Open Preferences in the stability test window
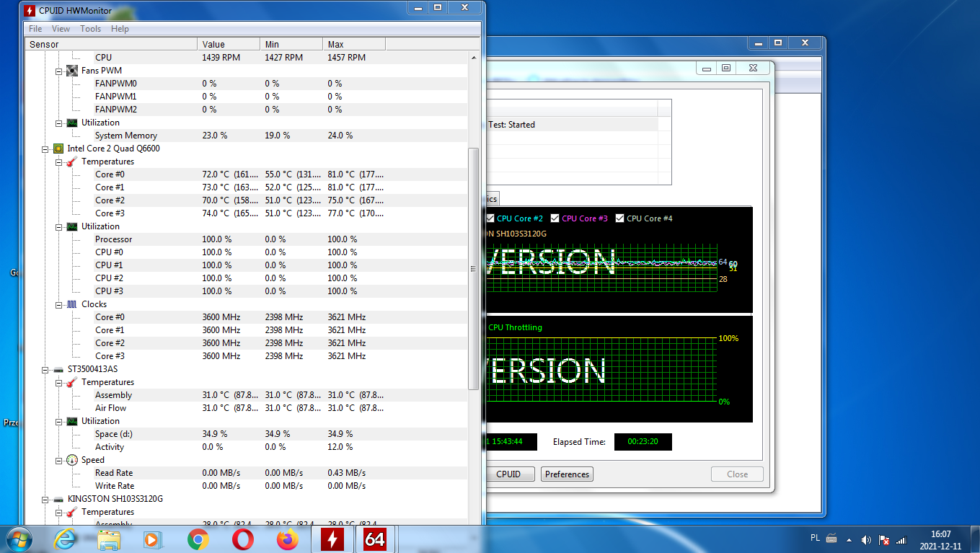This screenshot has width=980, height=553. [567, 474]
